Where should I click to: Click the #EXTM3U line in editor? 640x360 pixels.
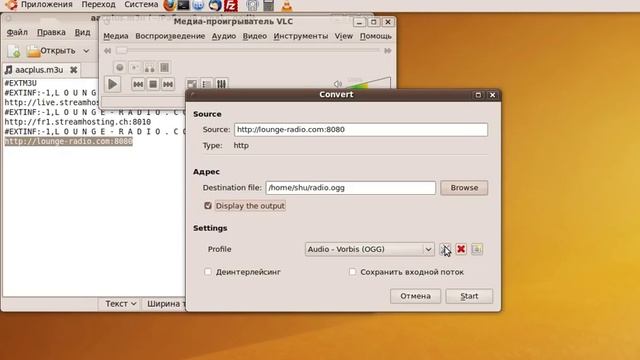(x=21, y=83)
